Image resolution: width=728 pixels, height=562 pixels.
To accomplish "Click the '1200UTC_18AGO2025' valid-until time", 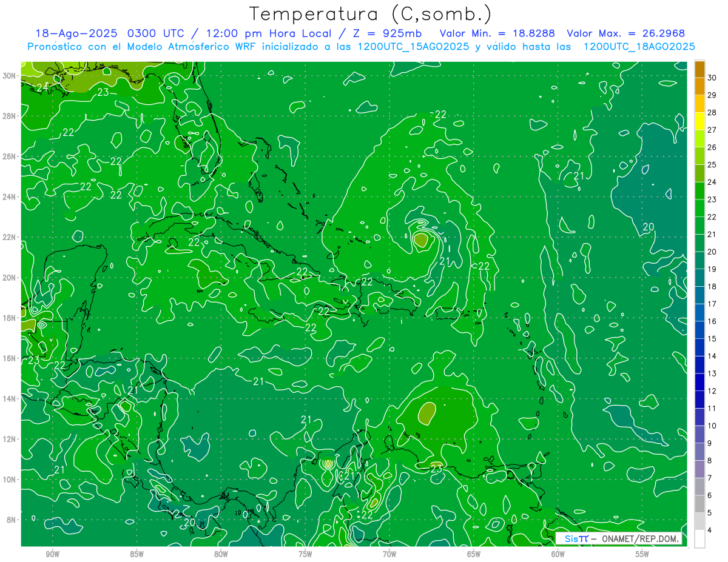I will (639, 46).
